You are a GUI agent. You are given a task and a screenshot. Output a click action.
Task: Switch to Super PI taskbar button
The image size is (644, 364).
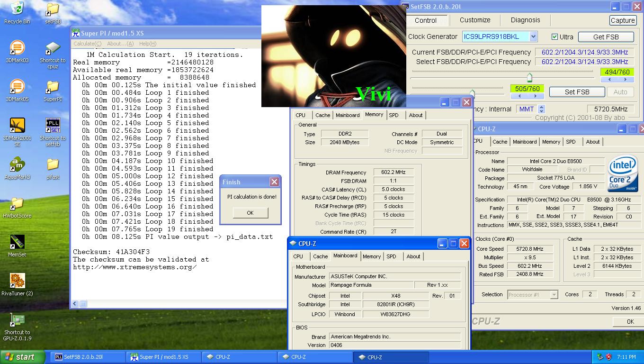pyautogui.click(x=164, y=357)
